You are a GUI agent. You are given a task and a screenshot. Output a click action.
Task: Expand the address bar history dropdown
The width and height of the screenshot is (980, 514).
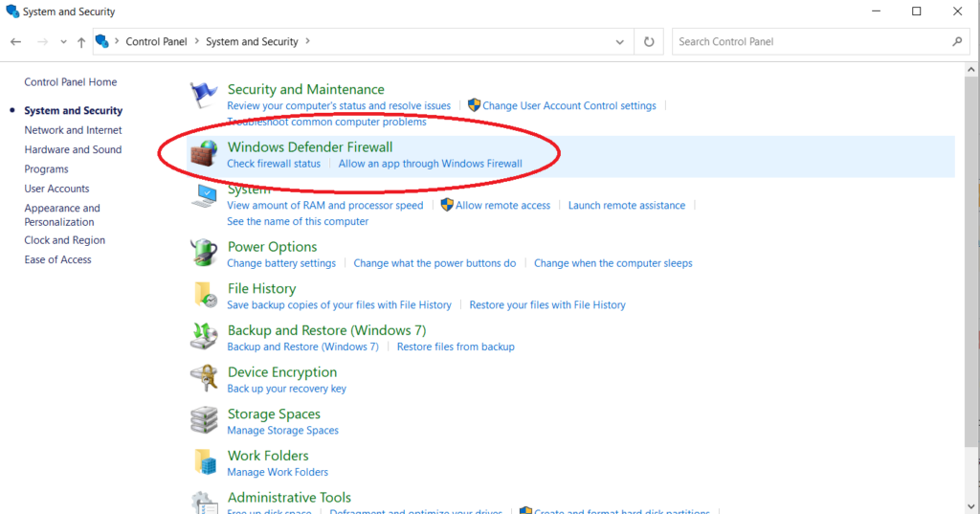click(x=619, y=42)
